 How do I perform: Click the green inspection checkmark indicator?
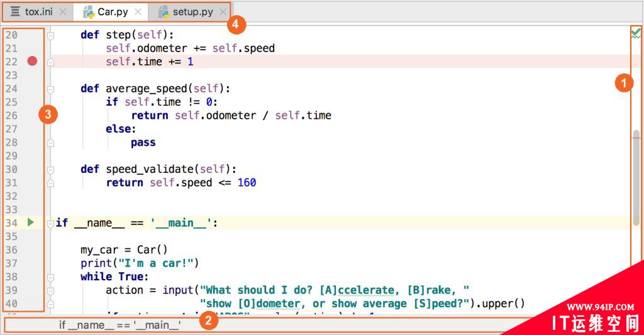pyautogui.click(x=636, y=33)
